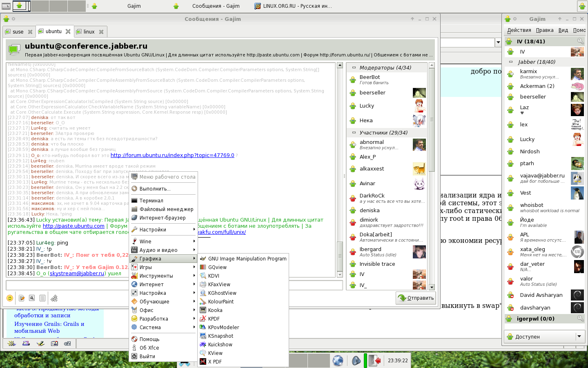
Task: Collapse the Участники (29/34) group
Action: point(354,133)
